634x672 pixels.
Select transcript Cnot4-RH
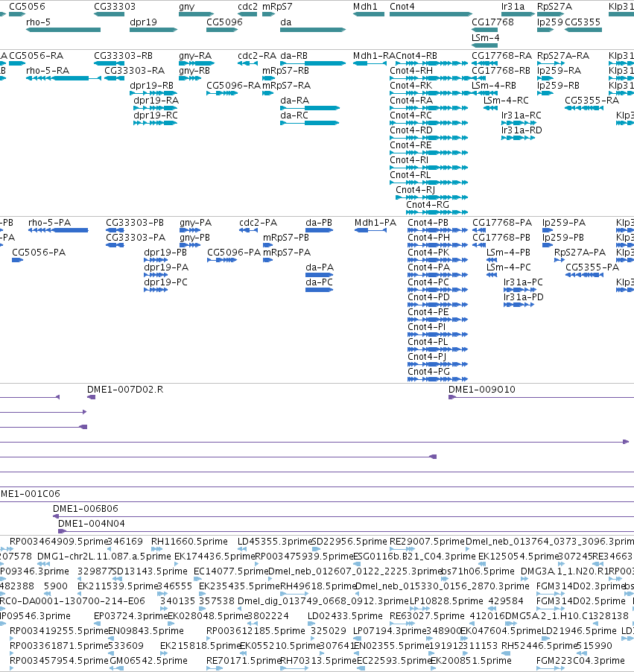[x=411, y=70]
